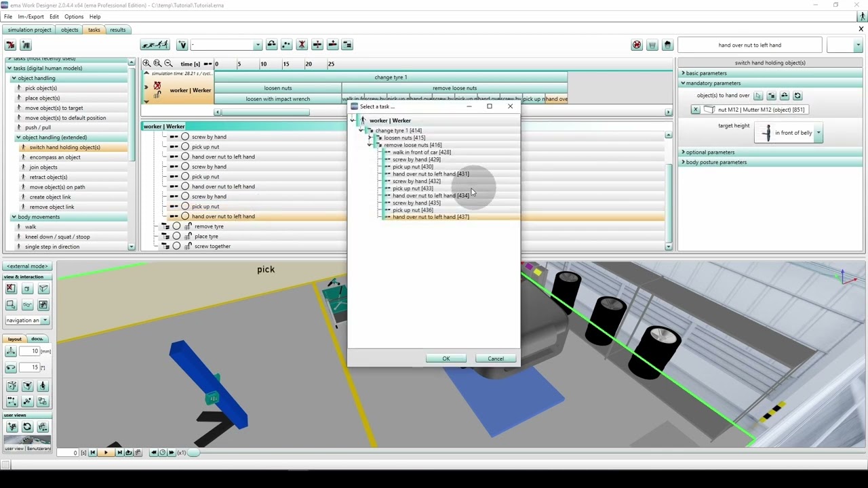The width and height of the screenshot is (868, 488).
Task: Open the File menu
Action: [8, 16]
